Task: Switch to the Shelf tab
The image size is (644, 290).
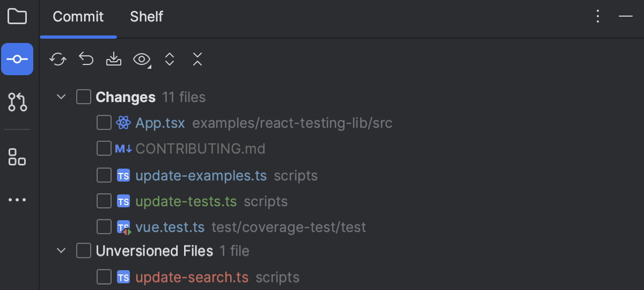Action: pos(147,17)
